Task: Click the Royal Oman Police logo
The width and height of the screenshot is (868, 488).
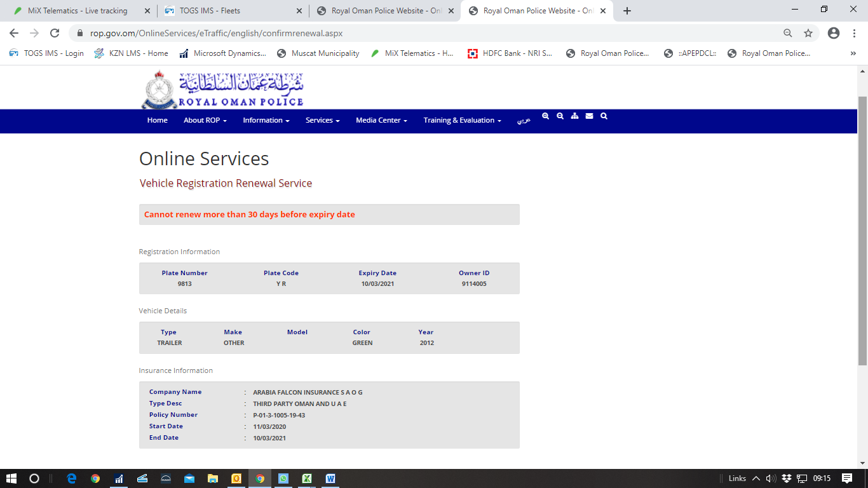Action: point(222,90)
